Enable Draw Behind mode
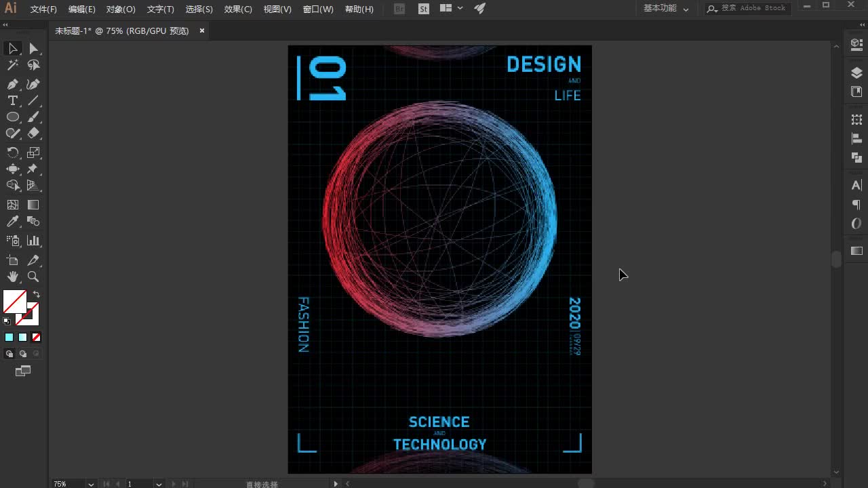The width and height of the screenshot is (868, 488). 23,354
